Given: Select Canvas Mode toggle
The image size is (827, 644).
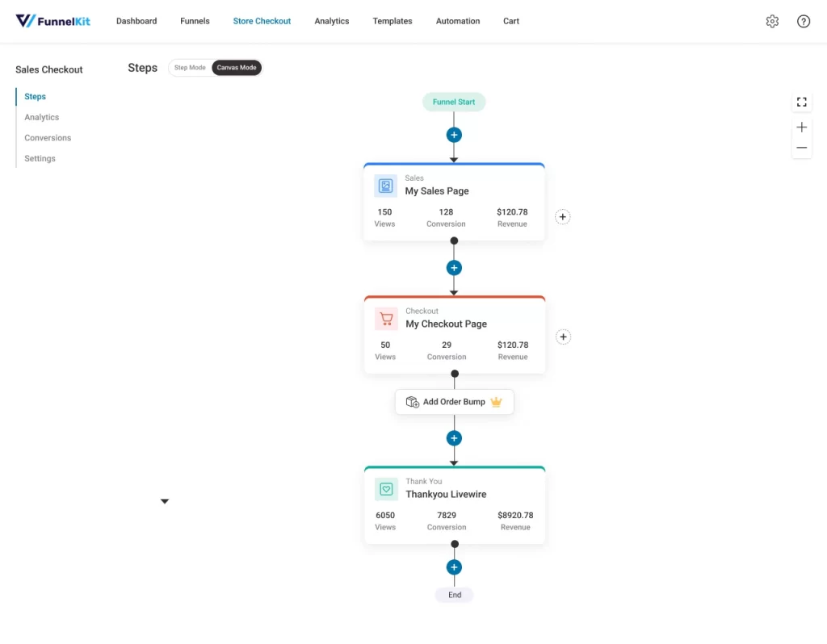Looking at the screenshot, I should click(x=237, y=68).
